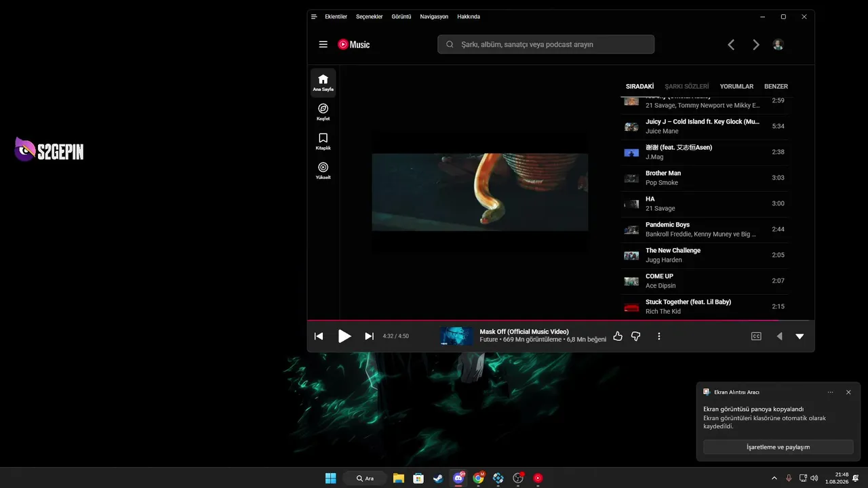Click the S2GEPIN desktop logo
The width and height of the screenshot is (868, 488).
coord(50,150)
